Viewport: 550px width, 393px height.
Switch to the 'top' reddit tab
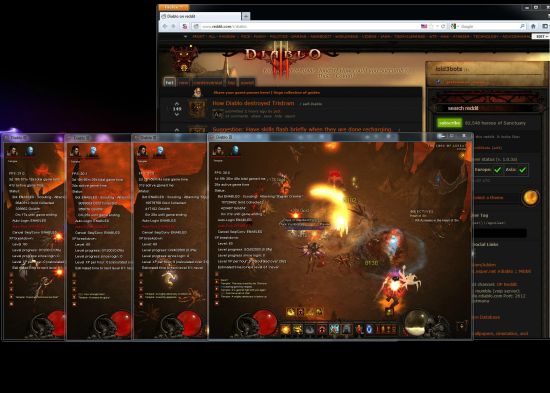pos(231,82)
